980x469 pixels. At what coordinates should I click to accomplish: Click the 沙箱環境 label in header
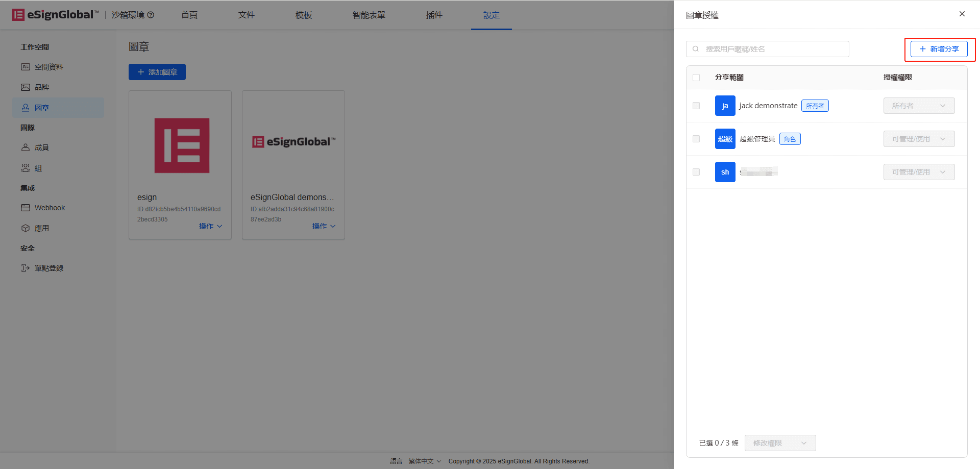[x=128, y=15]
